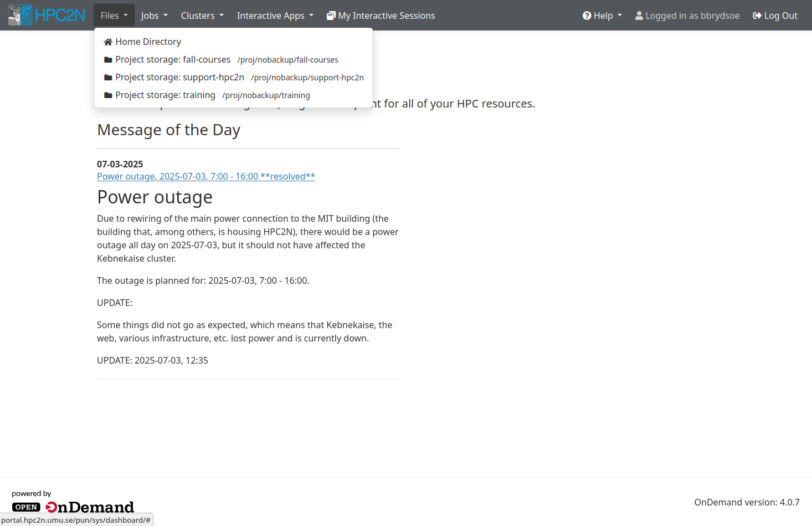
Task: Click the 07-03-2025 date text
Action: pyautogui.click(x=120, y=164)
